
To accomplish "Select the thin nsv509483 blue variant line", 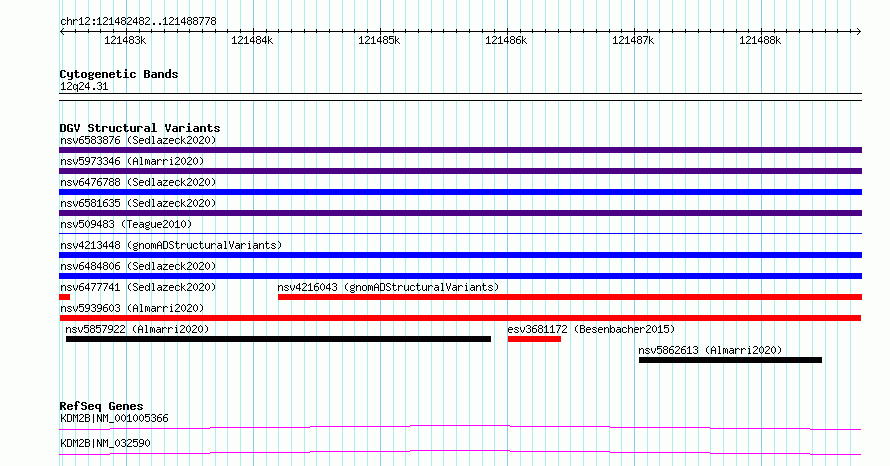I will point(460,233).
